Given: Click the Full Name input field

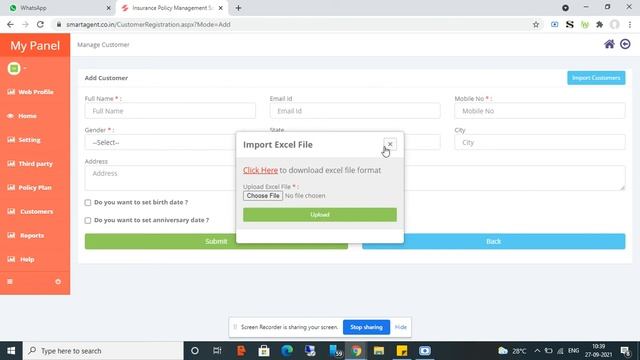Looking at the screenshot, I should 170,111.
